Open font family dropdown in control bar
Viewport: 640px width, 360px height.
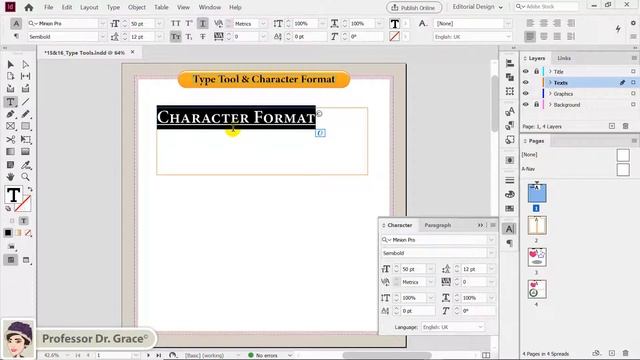coord(102,24)
